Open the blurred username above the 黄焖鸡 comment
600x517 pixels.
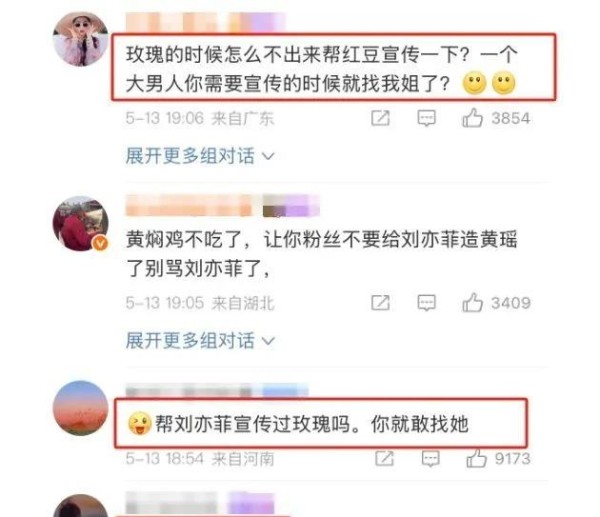click(223, 205)
